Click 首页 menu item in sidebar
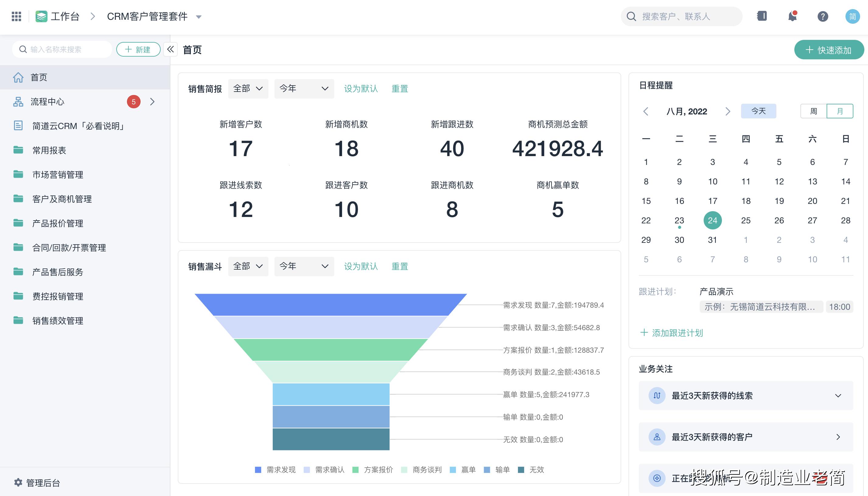 pos(39,78)
